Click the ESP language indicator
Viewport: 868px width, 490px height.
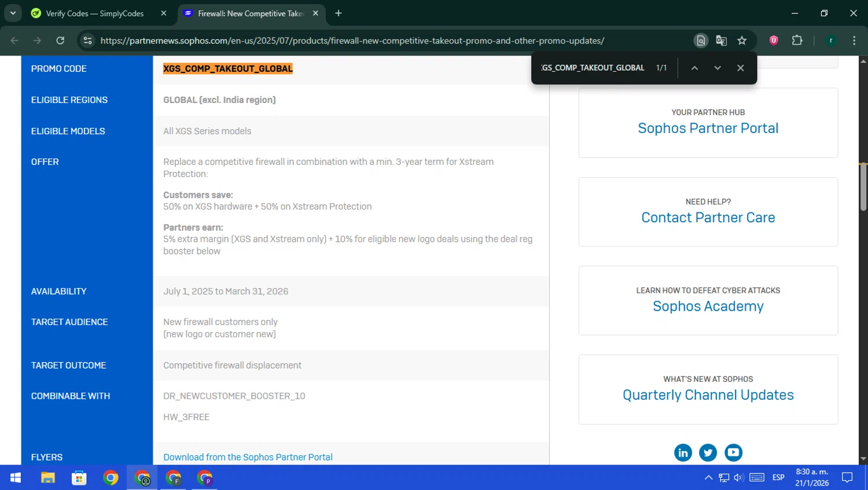[778, 478]
